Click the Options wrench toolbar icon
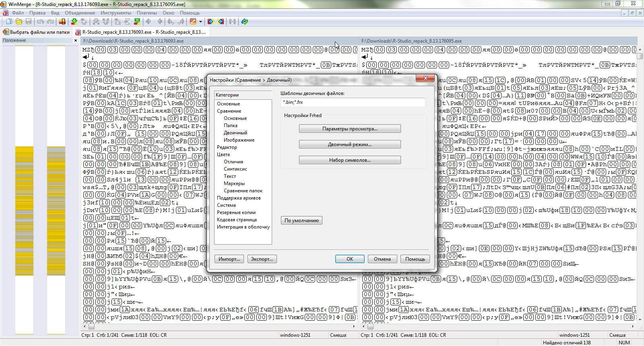 193,22
